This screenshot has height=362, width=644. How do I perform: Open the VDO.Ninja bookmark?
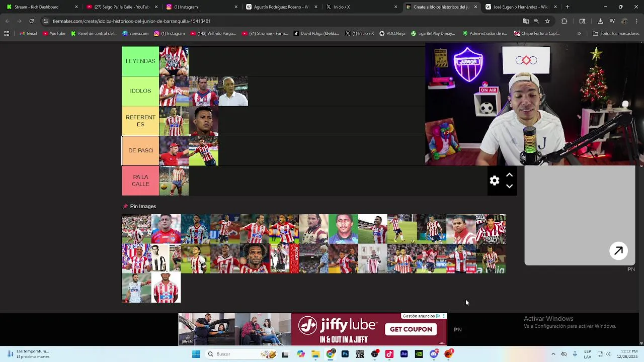(392, 34)
